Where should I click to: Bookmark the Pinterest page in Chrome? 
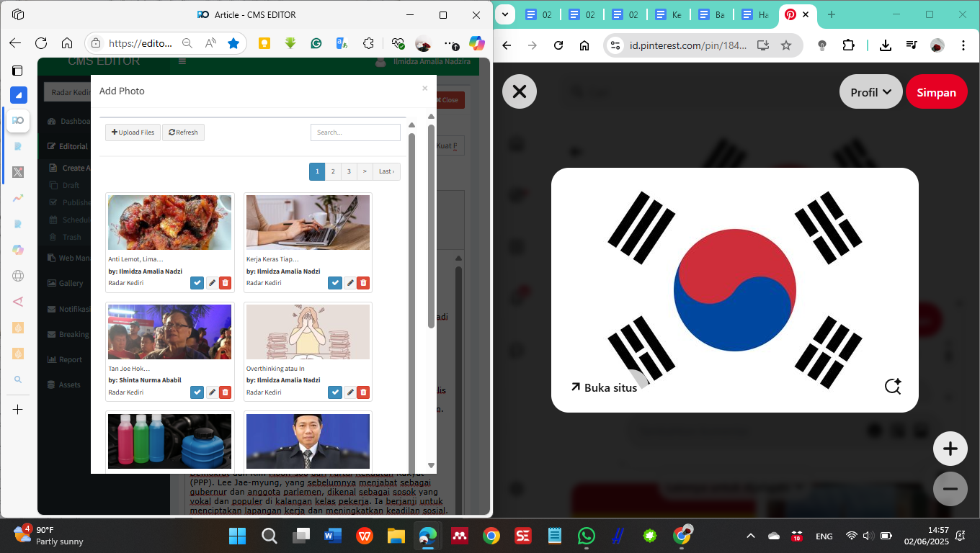[786, 45]
